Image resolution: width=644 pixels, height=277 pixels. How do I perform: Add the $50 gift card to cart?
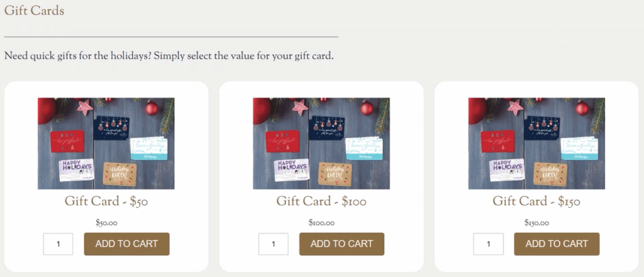click(126, 244)
